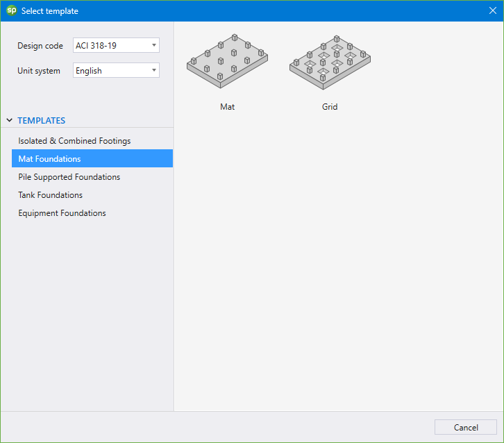The image size is (504, 443).
Task: Show Equipment Foundations templates
Action: (62, 213)
